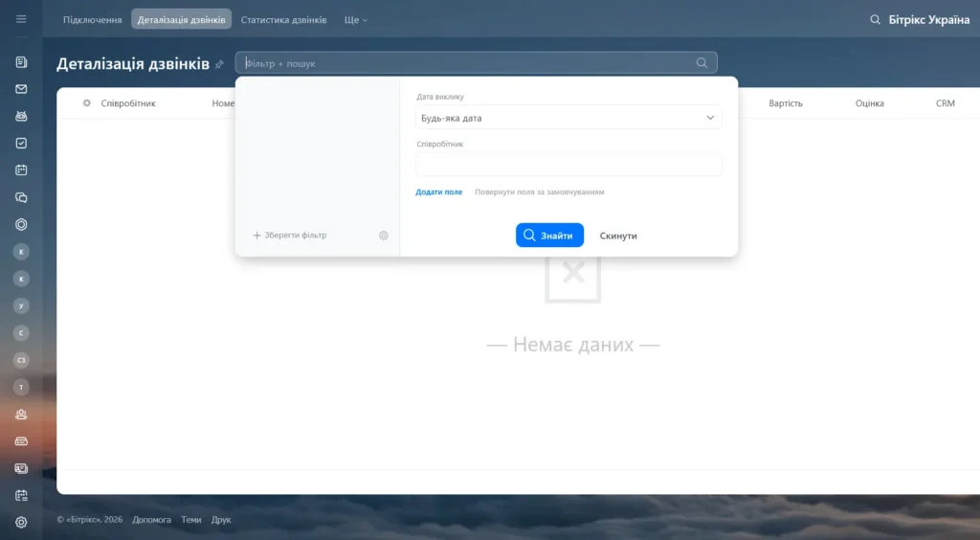Click Скинути to reset filter
Viewport: 980px width, 540px height.
[x=618, y=236]
